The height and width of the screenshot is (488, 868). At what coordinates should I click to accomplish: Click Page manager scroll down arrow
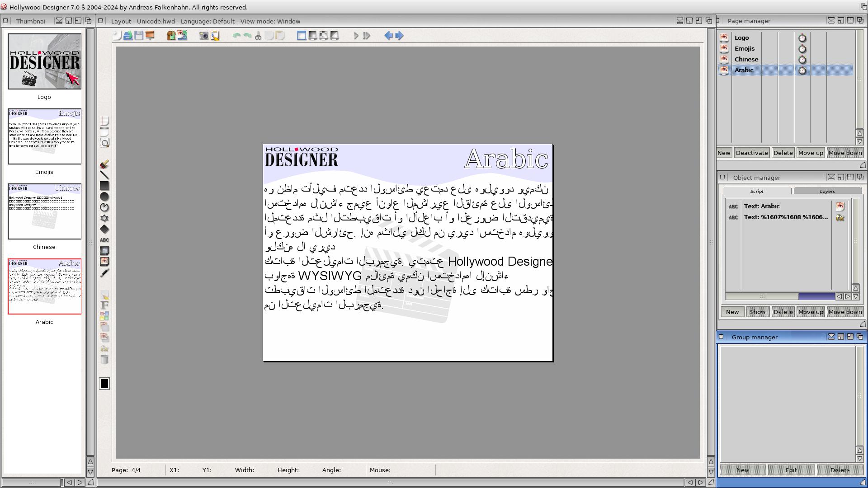pos(860,141)
